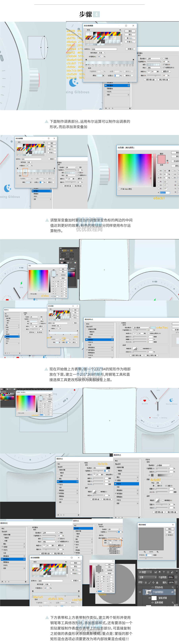Click angle dial in 1b1b1b 内阴影 dialog
Viewport: 179px width, 644px height.
(94, 474)
